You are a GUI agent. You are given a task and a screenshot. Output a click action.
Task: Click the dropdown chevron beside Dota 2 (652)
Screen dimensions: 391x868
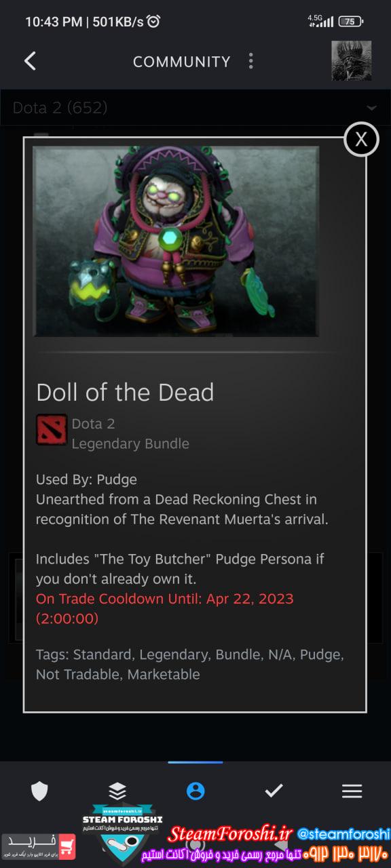pyautogui.click(x=371, y=108)
